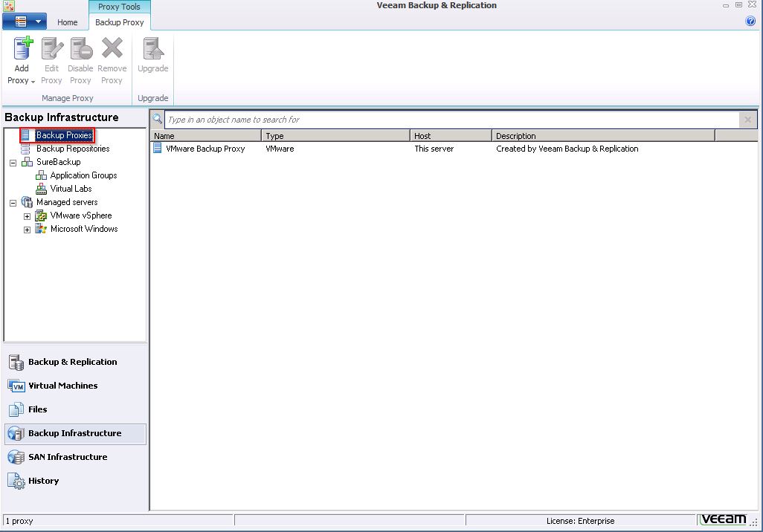The width and height of the screenshot is (763, 532).
Task: Select the VMware Backup Proxy row
Action: click(205, 149)
